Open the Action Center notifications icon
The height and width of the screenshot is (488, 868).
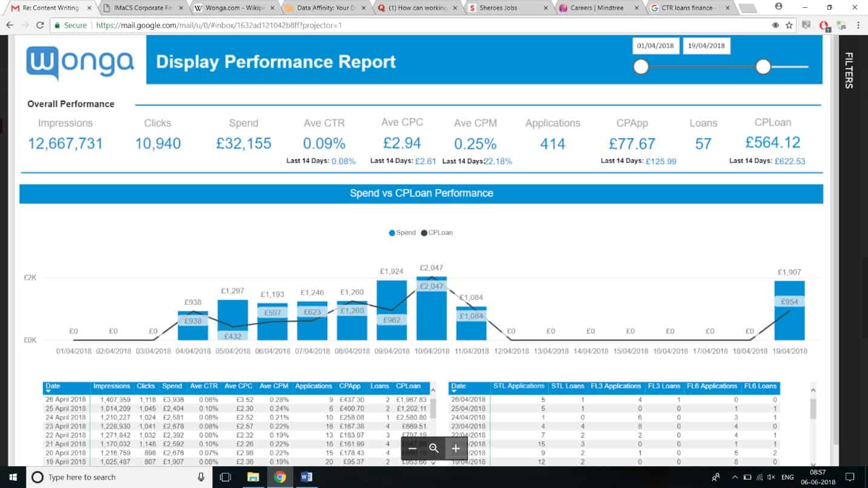(850, 477)
